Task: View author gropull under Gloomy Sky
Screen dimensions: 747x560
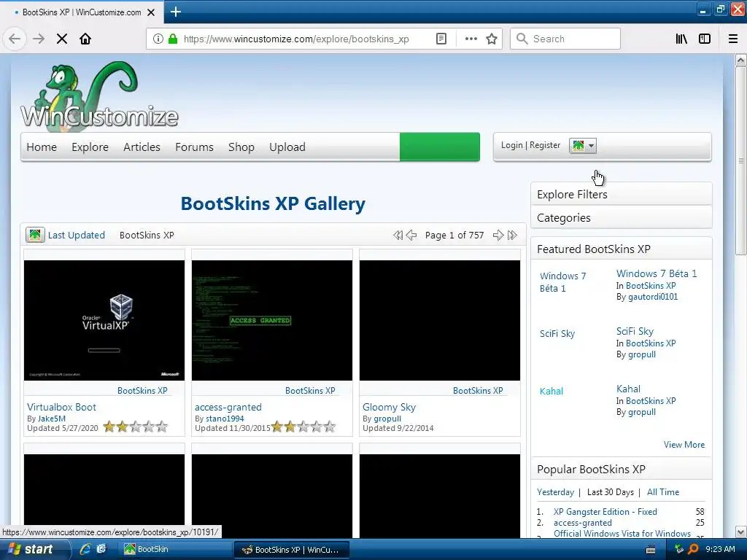Action: click(x=387, y=419)
